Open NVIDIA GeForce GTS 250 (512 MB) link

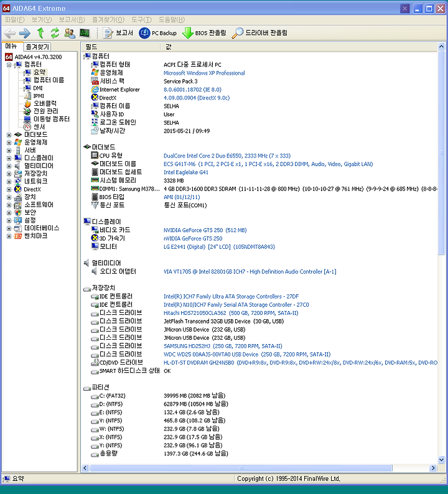pyautogui.click(x=205, y=230)
